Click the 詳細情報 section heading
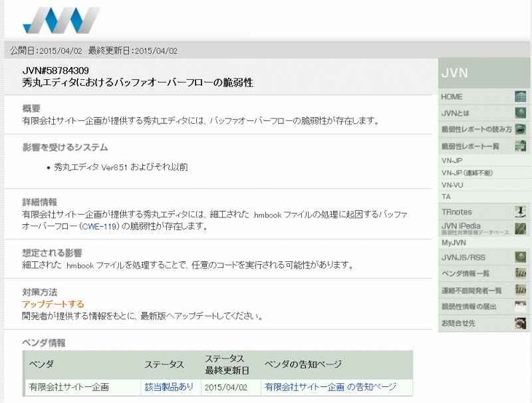 [x=40, y=202]
